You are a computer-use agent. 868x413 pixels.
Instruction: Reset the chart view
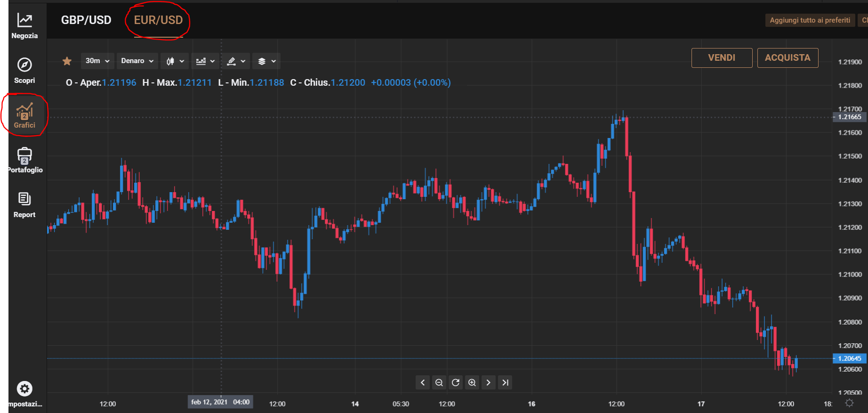tap(456, 382)
